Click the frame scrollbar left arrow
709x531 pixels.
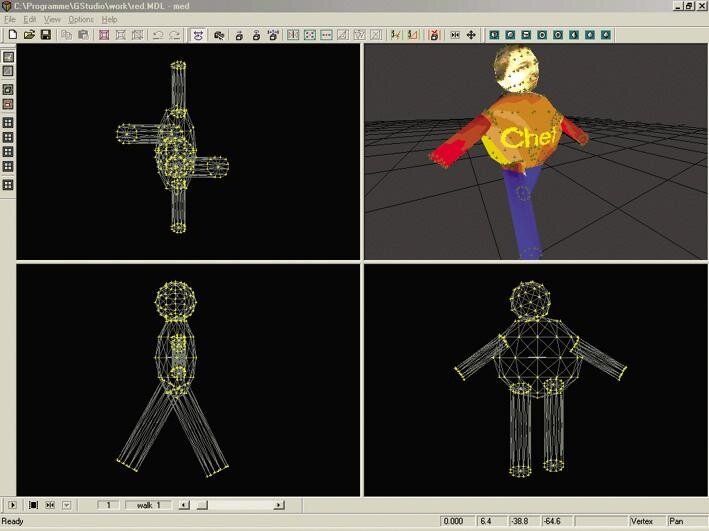pyautogui.click(x=184, y=505)
